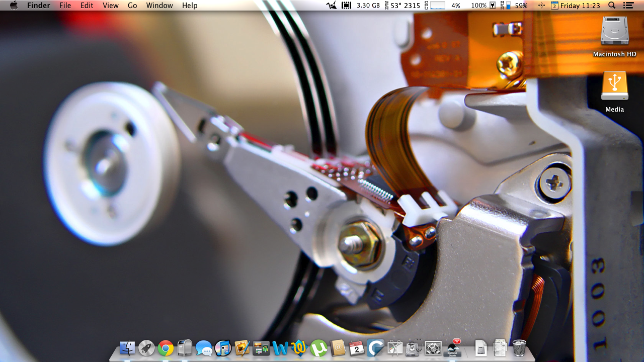This screenshot has width=644, height=362.
Task: Open the photo slideshow app in Dock
Action: tap(261, 348)
